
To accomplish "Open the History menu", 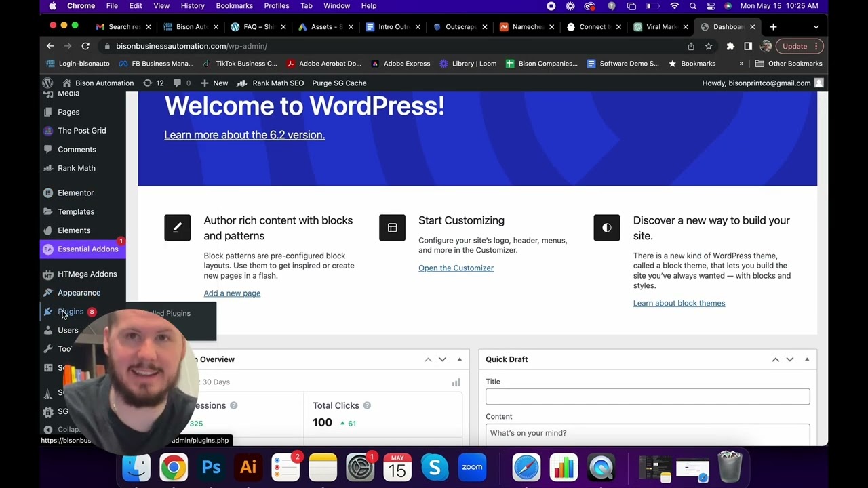I will click(x=193, y=6).
